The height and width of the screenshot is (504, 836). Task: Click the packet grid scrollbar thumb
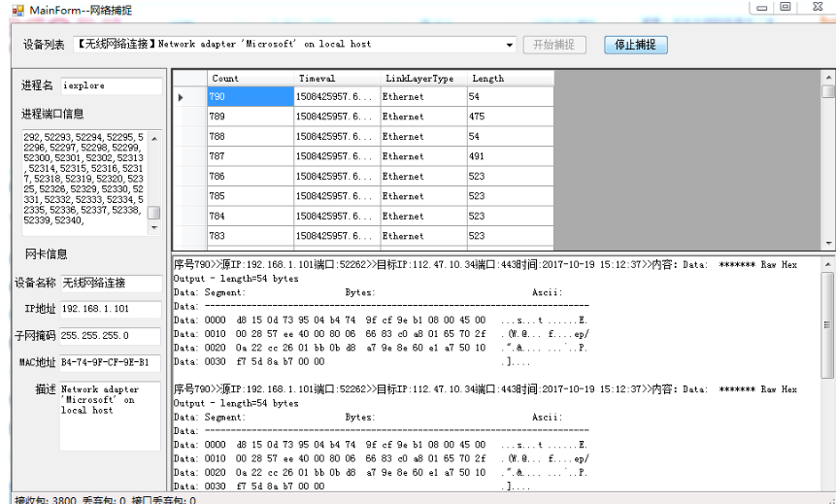click(x=828, y=91)
